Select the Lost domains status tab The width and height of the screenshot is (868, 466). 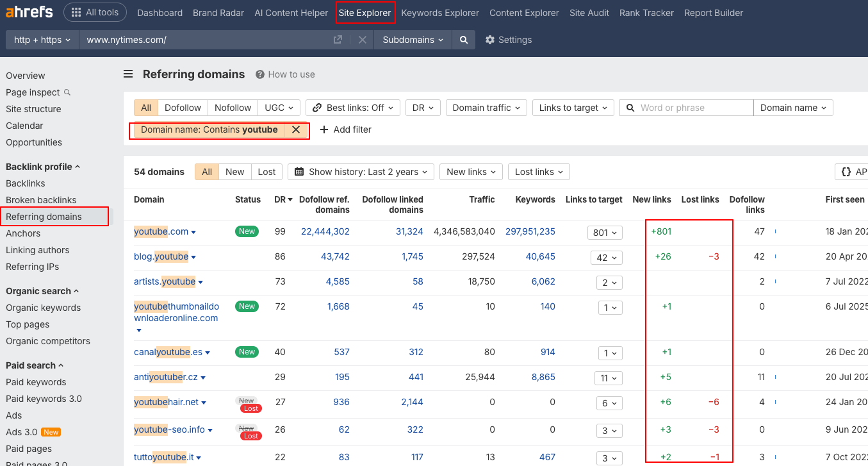point(266,172)
